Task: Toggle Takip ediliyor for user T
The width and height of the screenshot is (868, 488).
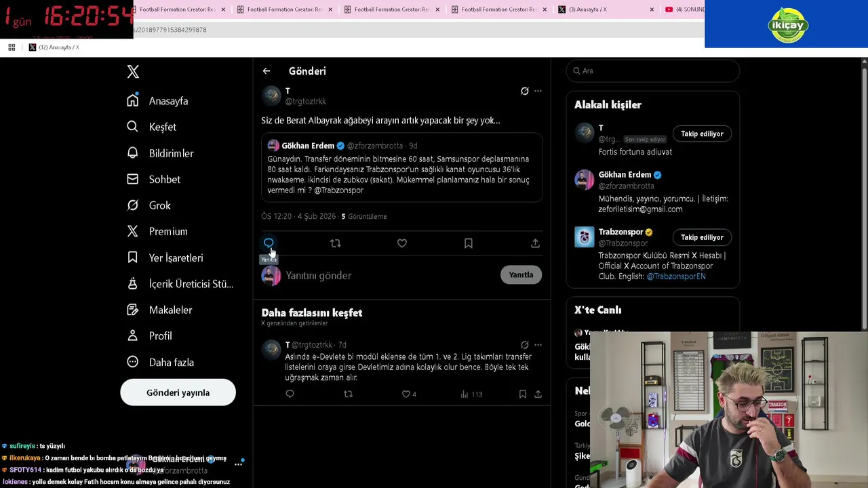Action: (x=702, y=134)
